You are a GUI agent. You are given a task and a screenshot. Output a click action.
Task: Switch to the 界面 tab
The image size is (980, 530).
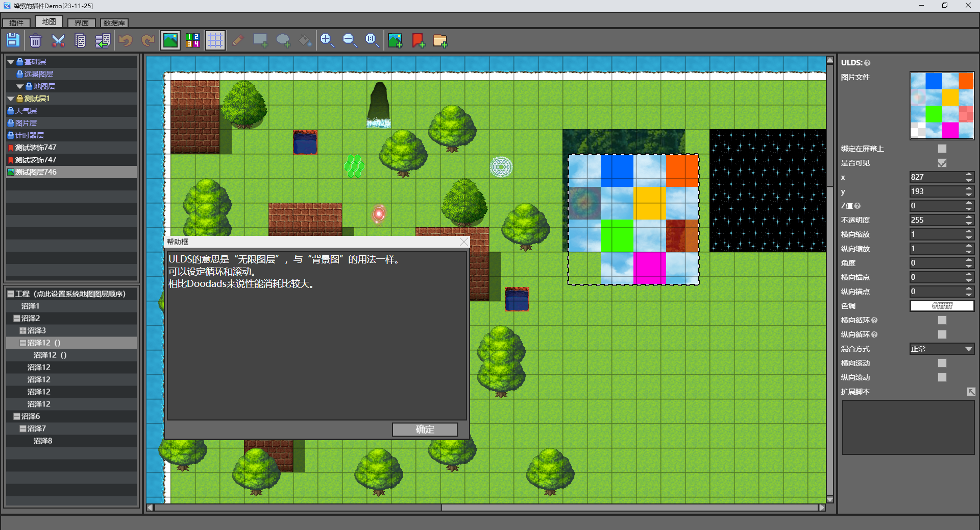[x=82, y=22]
